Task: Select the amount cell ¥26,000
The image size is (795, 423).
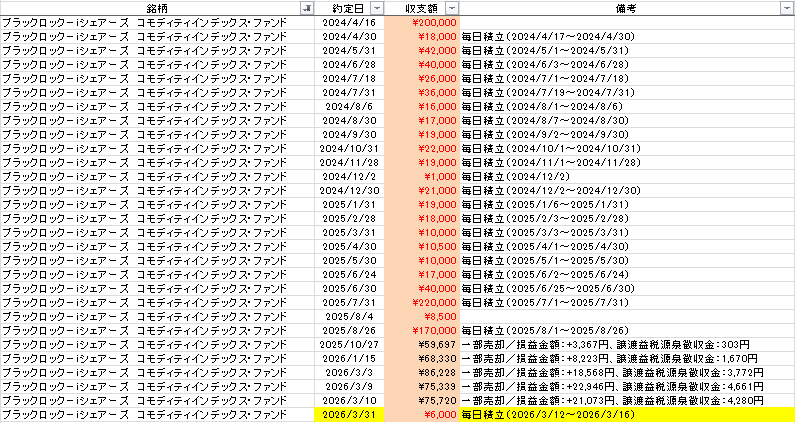Action: [x=421, y=79]
